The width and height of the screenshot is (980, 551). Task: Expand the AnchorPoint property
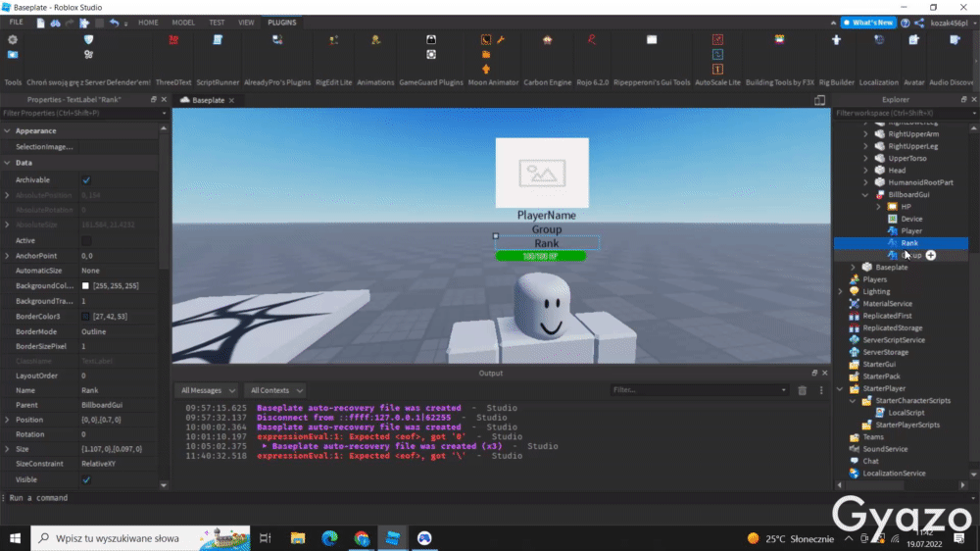[x=7, y=256]
